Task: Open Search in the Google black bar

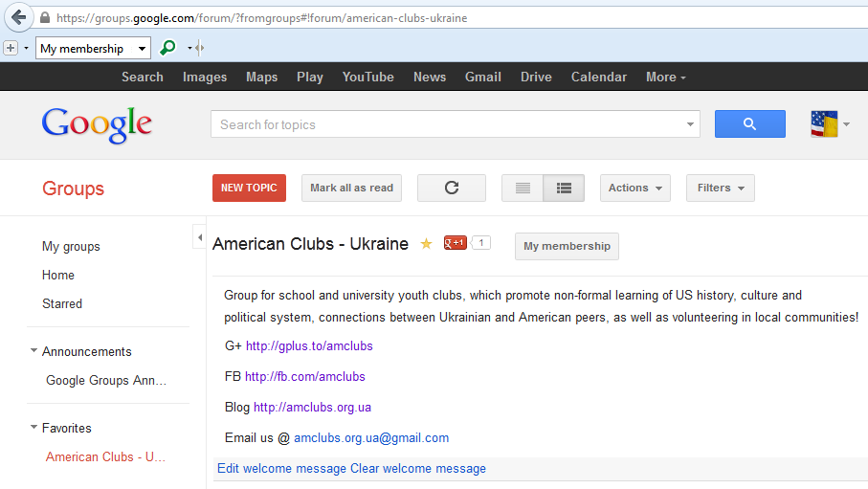Action: (x=143, y=77)
